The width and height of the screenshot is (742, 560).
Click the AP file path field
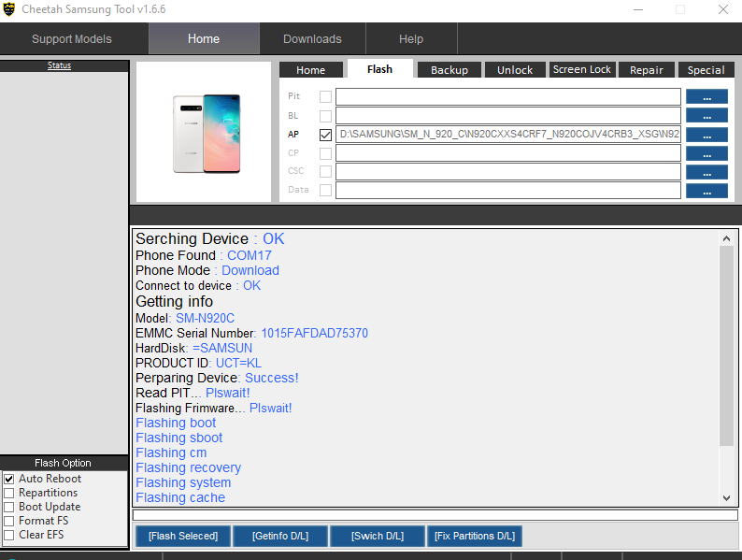click(x=508, y=135)
